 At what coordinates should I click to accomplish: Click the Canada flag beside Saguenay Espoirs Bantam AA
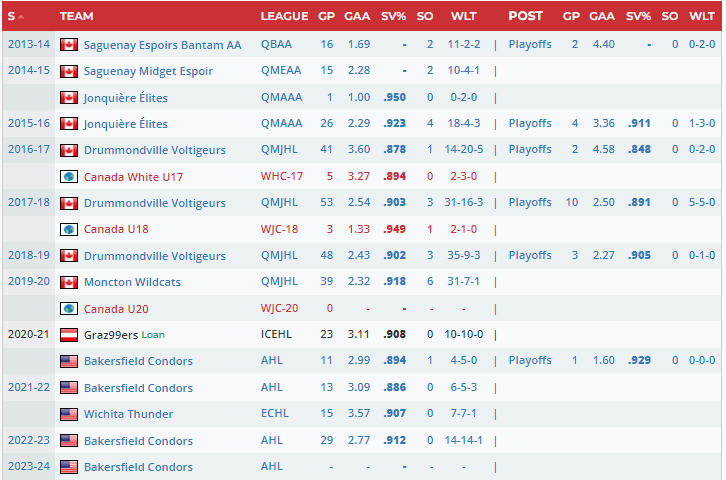click(69, 45)
